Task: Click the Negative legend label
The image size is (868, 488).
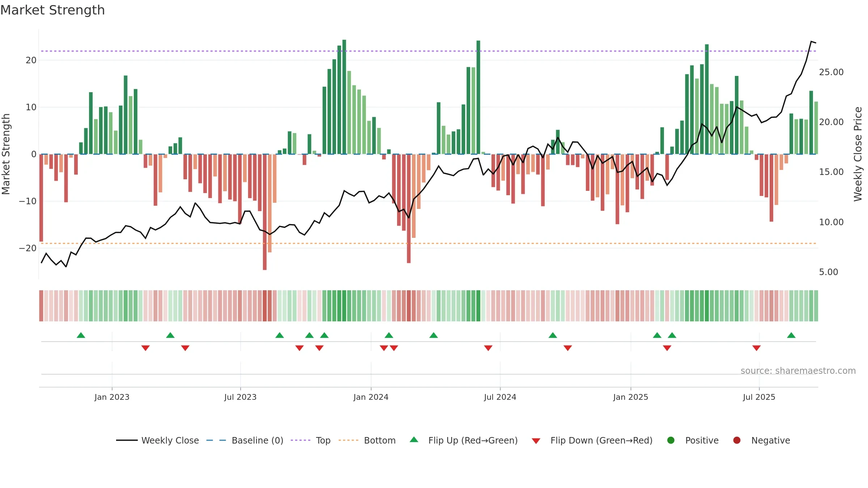Action: pyautogui.click(x=771, y=440)
